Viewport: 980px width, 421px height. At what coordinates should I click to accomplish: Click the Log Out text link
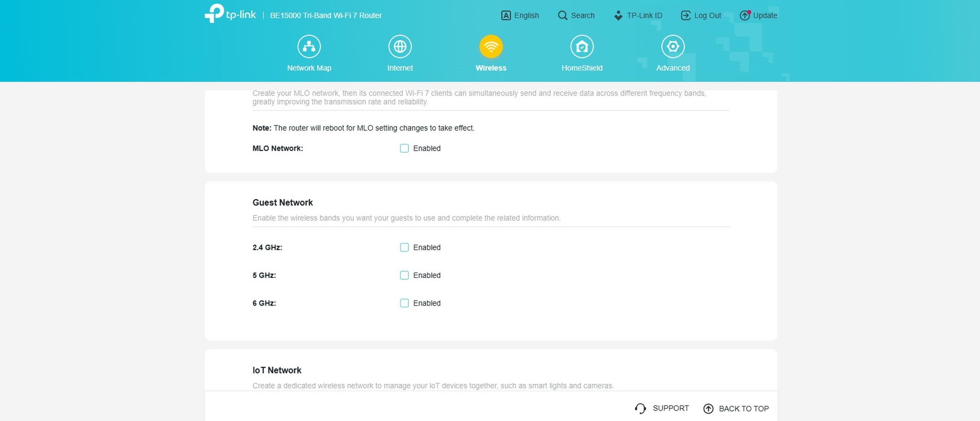[x=707, y=15]
